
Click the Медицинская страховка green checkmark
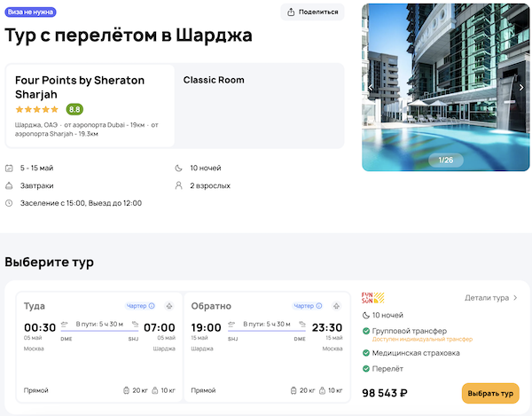pyautogui.click(x=366, y=353)
